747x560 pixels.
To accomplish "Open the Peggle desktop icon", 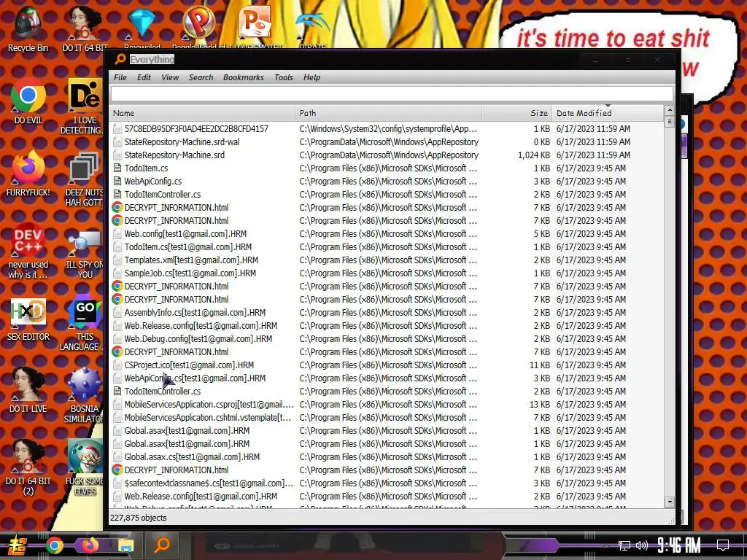I will [198, 26].
